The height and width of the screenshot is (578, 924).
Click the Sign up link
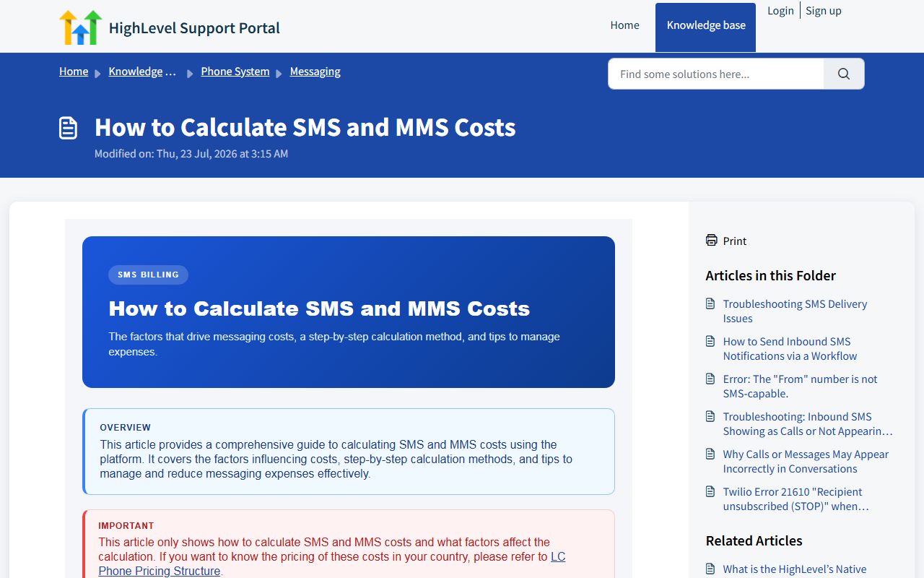coord(824,10)
